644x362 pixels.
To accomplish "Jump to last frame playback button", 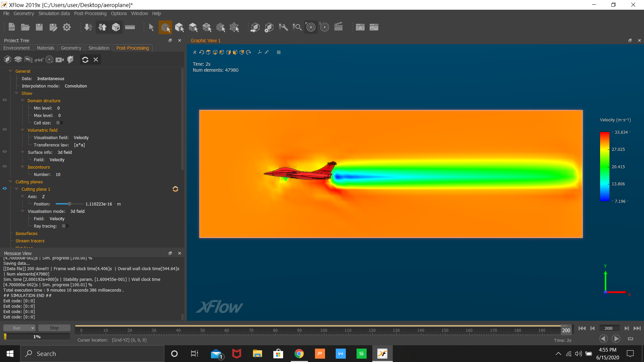I will (637, 328).
